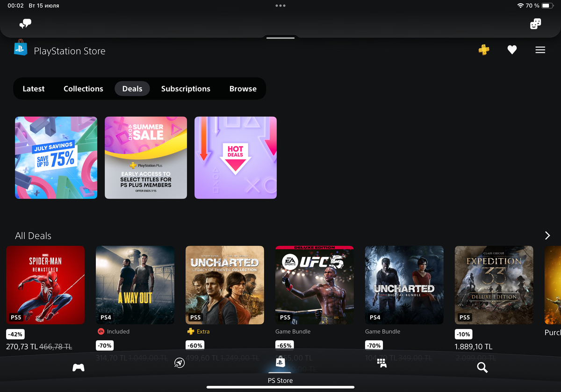
Task: Tap the -60% discount badge
Action: point(194,346)
